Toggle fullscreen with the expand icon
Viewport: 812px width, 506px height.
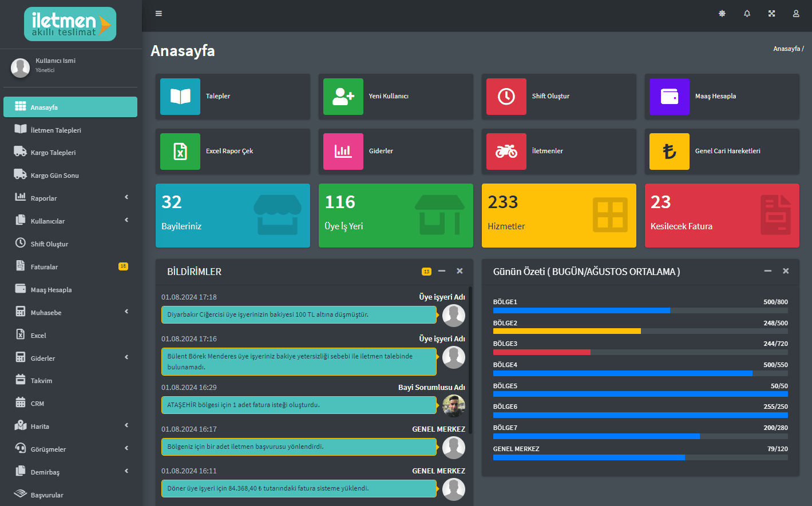click(x=771, y=14)
